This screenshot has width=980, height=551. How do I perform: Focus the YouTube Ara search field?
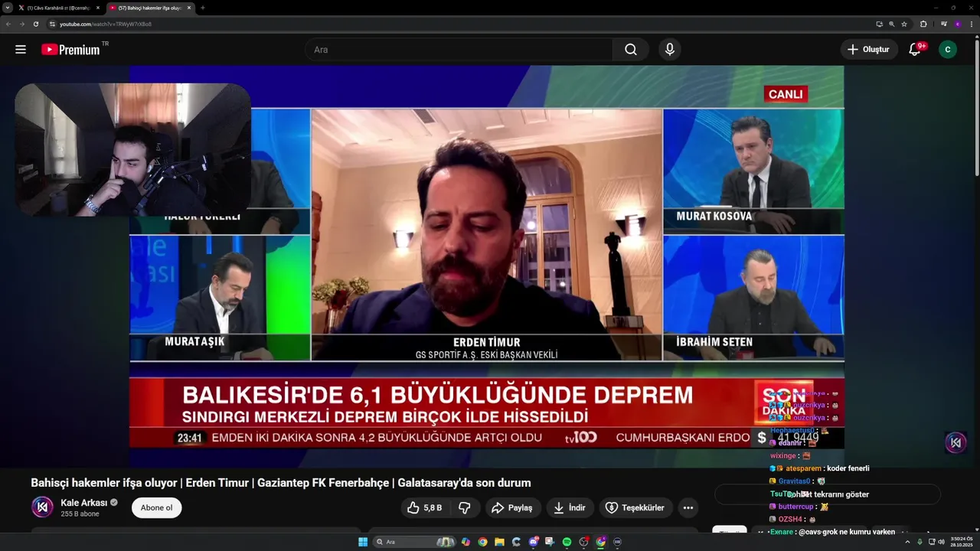pos(459,50)
